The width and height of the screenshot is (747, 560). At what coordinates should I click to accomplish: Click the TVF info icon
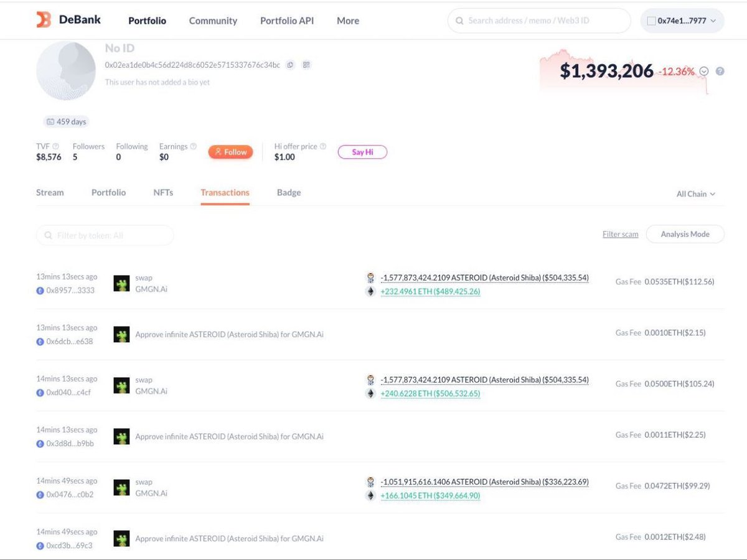pyautogui.click(x=56, y=146)
